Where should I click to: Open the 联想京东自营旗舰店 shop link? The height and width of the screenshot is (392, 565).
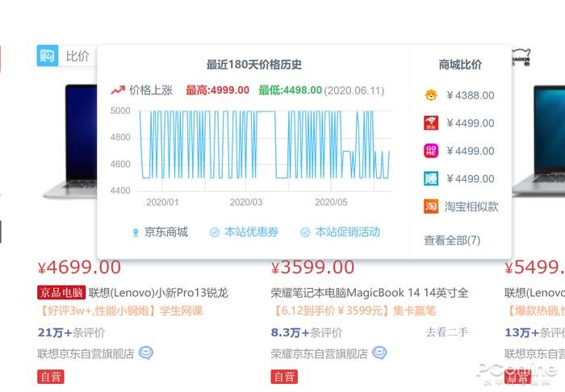point(86,353)
